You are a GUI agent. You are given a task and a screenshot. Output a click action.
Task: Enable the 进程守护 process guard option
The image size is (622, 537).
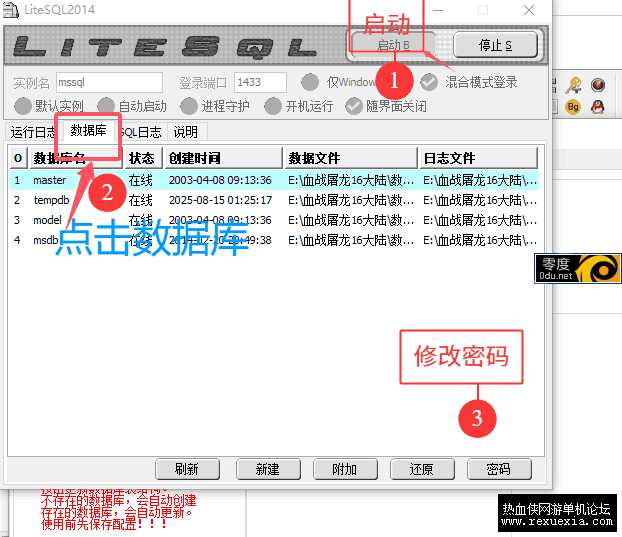point(189,106)
